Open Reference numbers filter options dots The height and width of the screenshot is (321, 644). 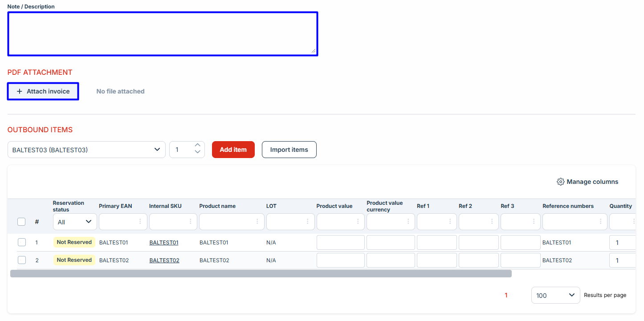coord(600,221)
